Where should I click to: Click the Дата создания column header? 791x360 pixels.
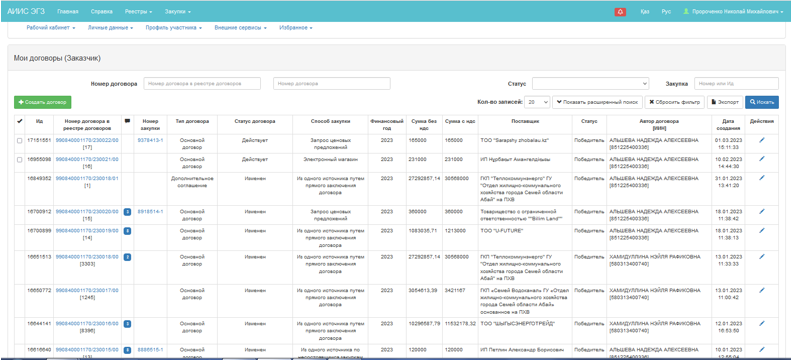coord(727,124)
